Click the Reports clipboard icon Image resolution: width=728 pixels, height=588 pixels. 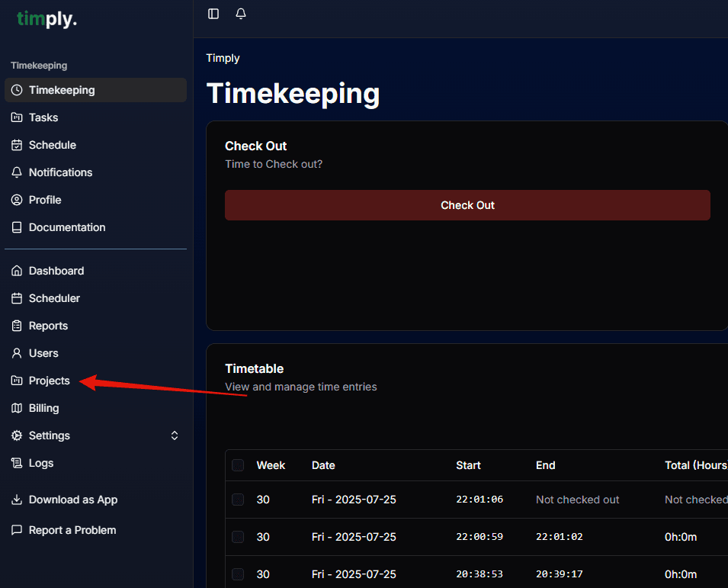pos(17,326)
